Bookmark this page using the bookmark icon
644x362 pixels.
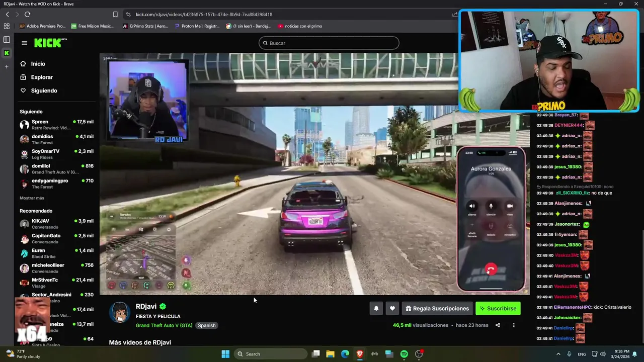tap(115, 15)
